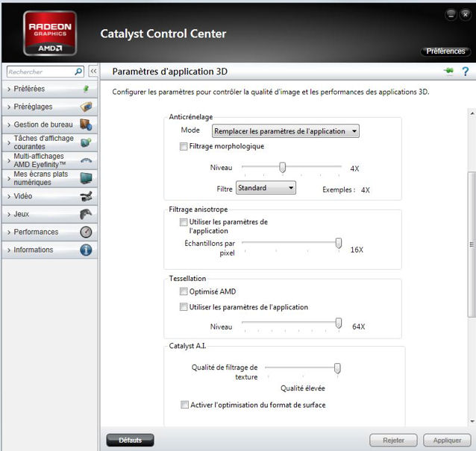
Task: Click the Jeux gamepad icon
Action: click(x=87, y=214)
